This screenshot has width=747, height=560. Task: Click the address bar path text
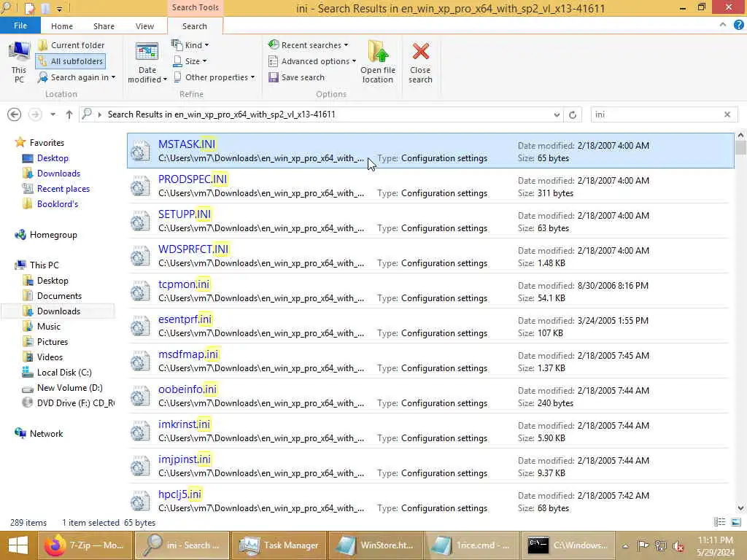point(222,114)
